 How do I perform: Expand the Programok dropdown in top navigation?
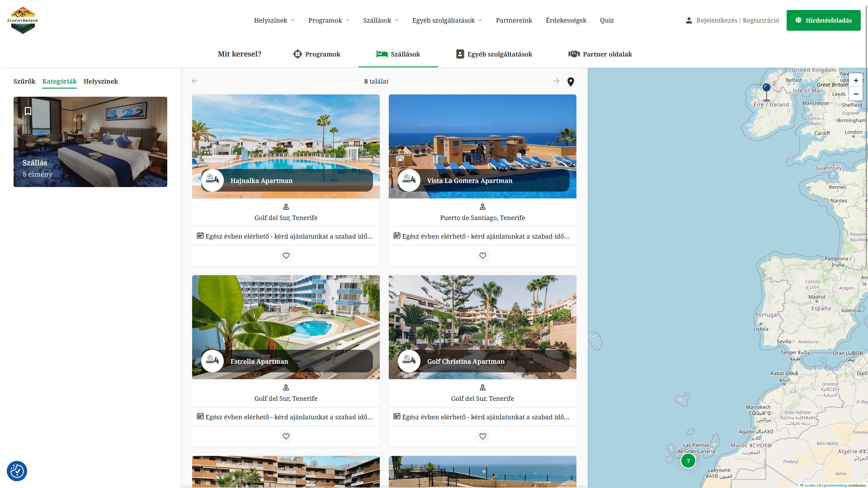[x=329, y=20]
